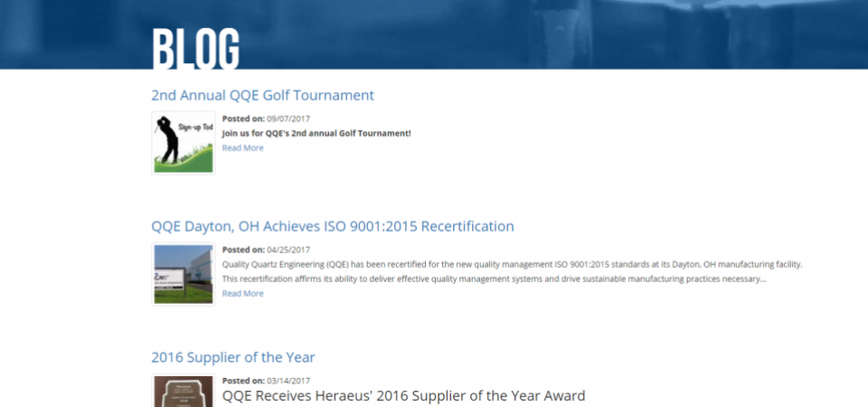Click the golf tournament sign-up thumbnail
The height and width of the screenshot is (407, 868).
pos(184,144)
